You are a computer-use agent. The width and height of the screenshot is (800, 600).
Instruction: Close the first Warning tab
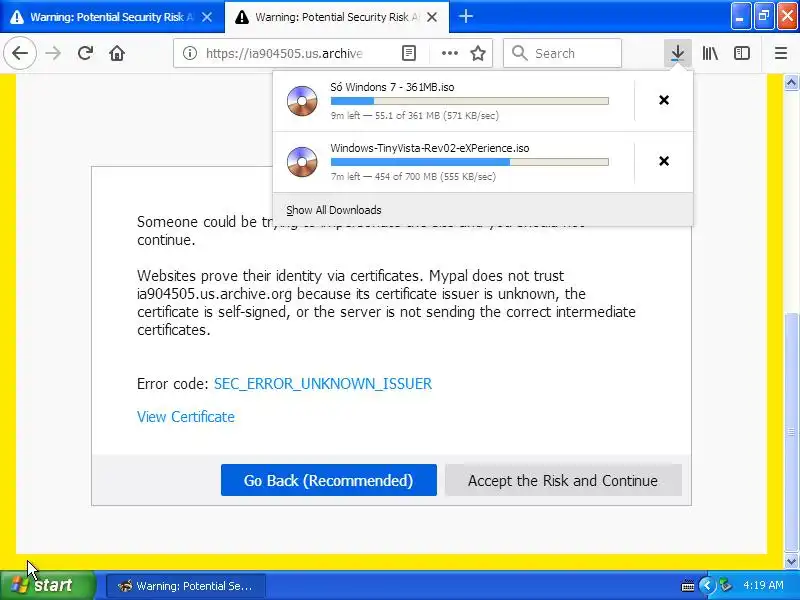coord(207,17)
